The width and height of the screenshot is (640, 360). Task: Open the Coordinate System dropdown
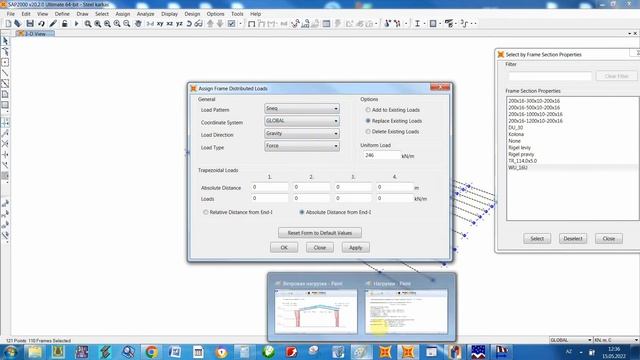click(302, 121)
